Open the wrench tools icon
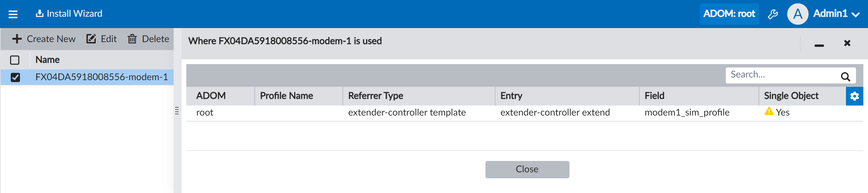This screenshot has height=193, width=868. (773, 14)
